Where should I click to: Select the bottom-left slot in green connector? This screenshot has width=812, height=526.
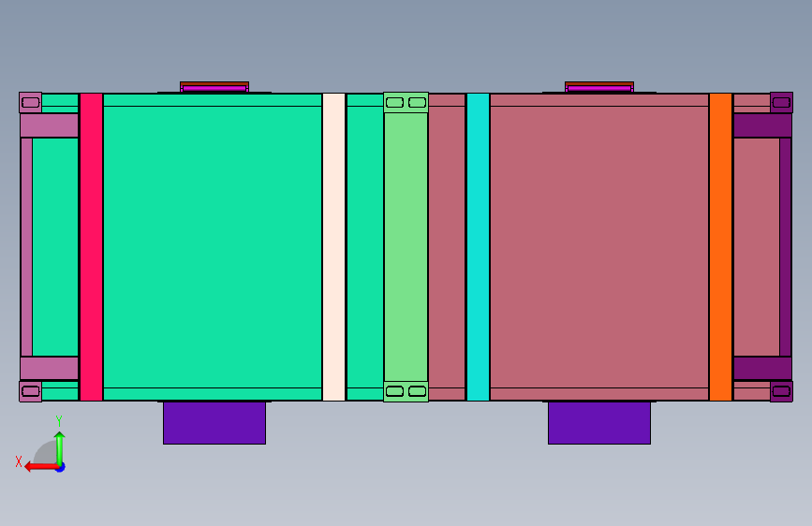pyautogui.click(x=394, y=391)
